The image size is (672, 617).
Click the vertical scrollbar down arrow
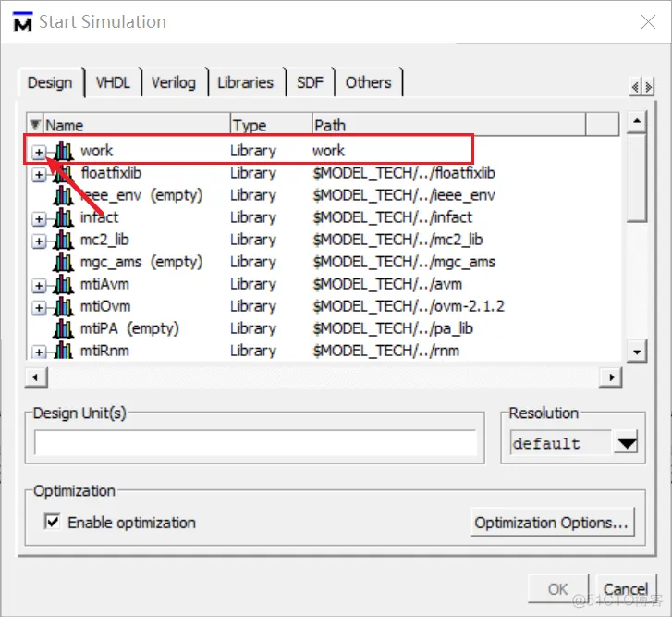(x=637, y=352)
